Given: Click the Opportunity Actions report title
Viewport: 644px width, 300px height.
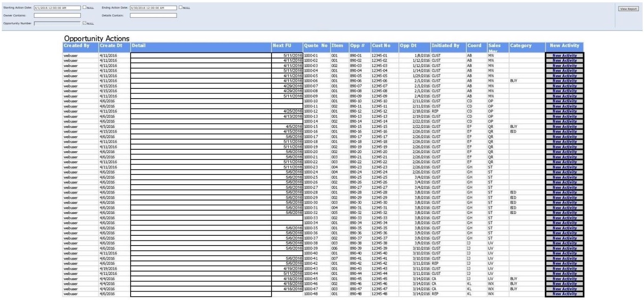Looking at the screenshot, I should click(x=97, y=38).
